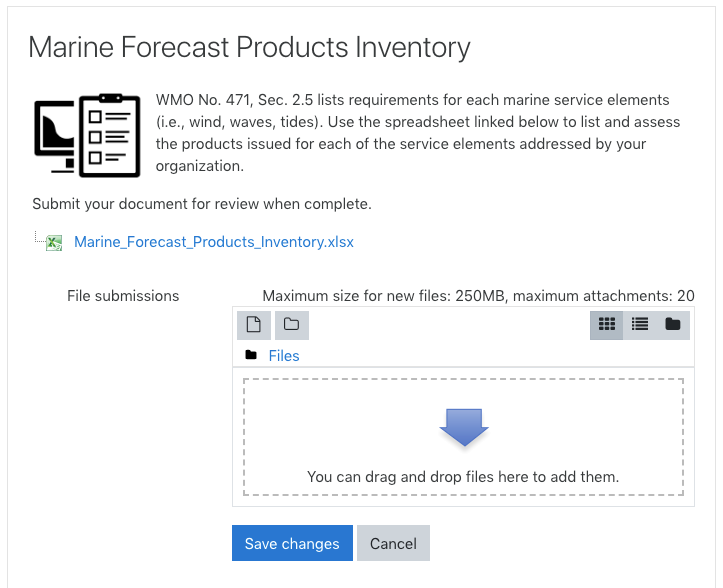Image resolution: width=723 pixels, height=588 pixels.
Task: Click the drag and drop upload area
Action: click(463, 437)
